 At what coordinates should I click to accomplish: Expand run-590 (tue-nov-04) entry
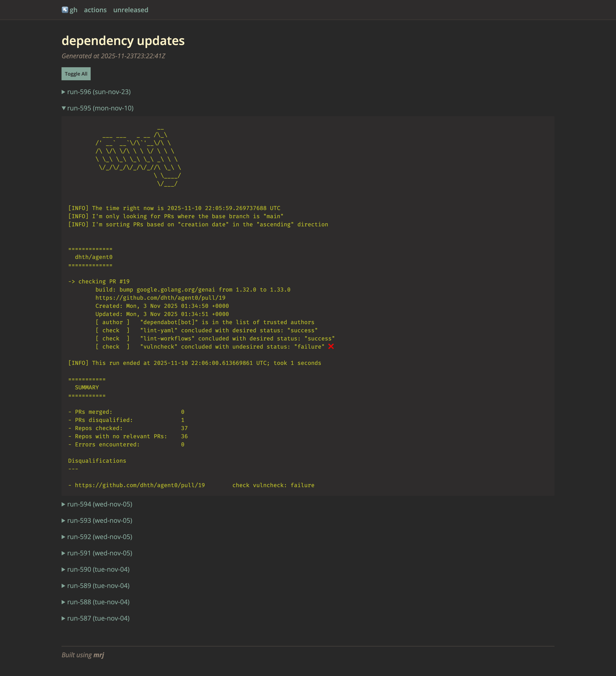pyautogui.click(x=98, y=569)
